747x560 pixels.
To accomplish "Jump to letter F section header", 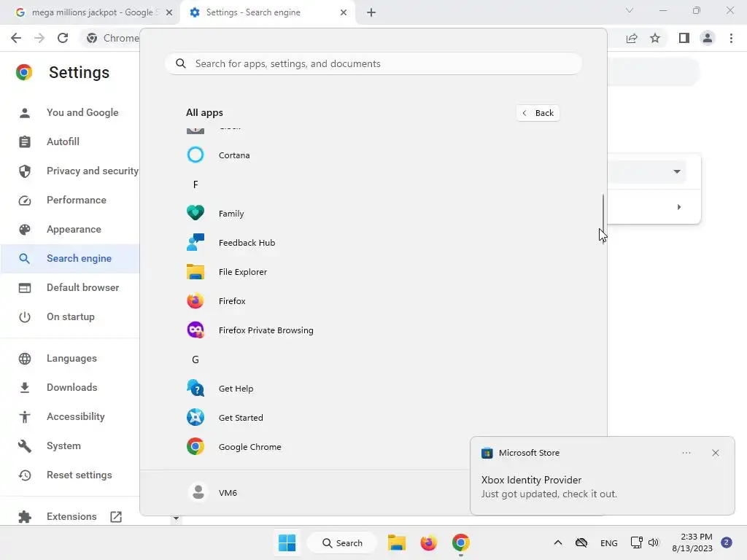I will click(196, 184).
